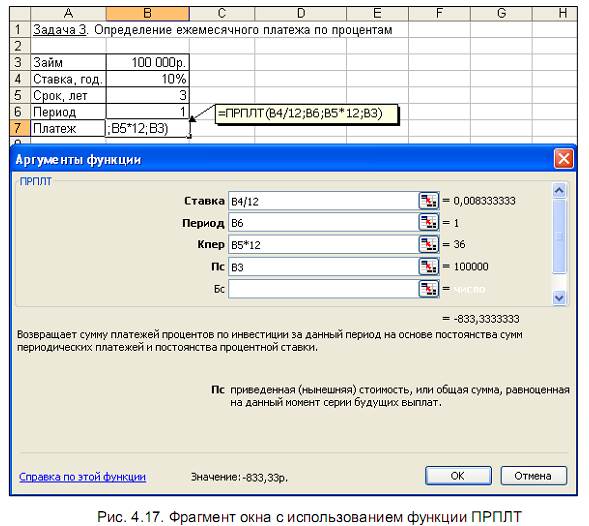589x526 pixels.
Task: Click the '=ПРПЛТ(B4/12;B6;B5*12;B3)' comment box
Action: [x=307, y=114]
